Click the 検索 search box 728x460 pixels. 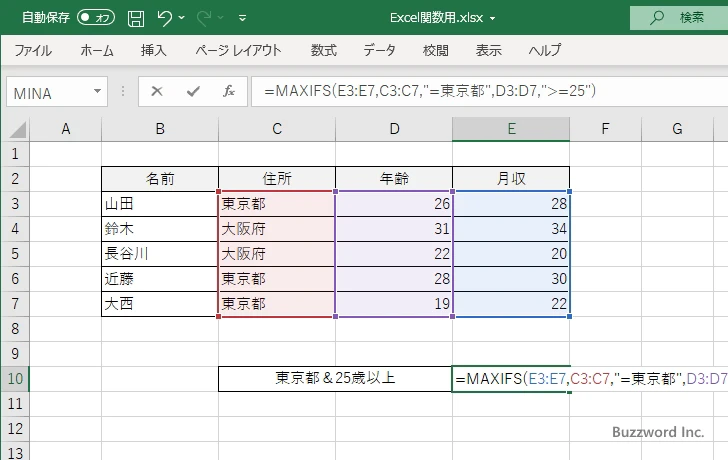point(679,18)
